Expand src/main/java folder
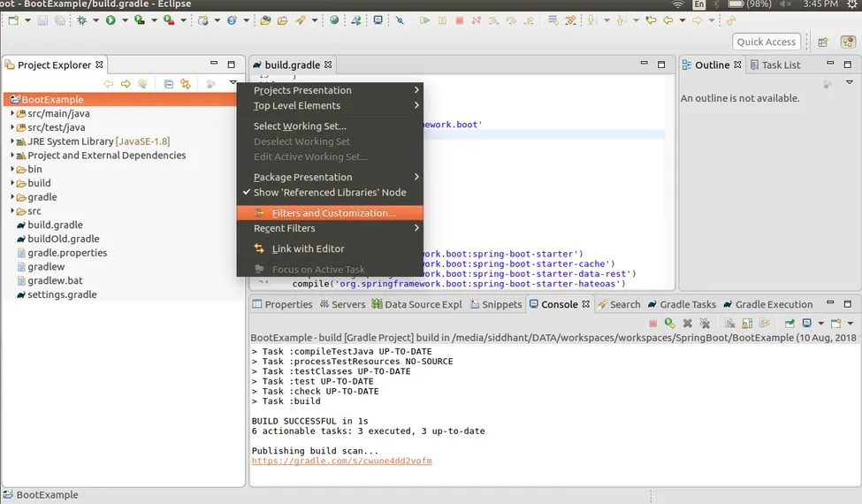This screenshot has height=504, width=862. click(x=12, y=112)
